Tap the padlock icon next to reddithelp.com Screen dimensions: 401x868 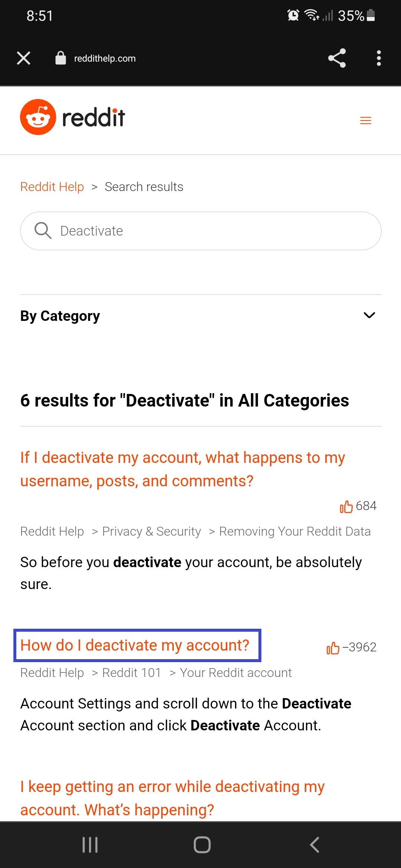click(61, 57)
